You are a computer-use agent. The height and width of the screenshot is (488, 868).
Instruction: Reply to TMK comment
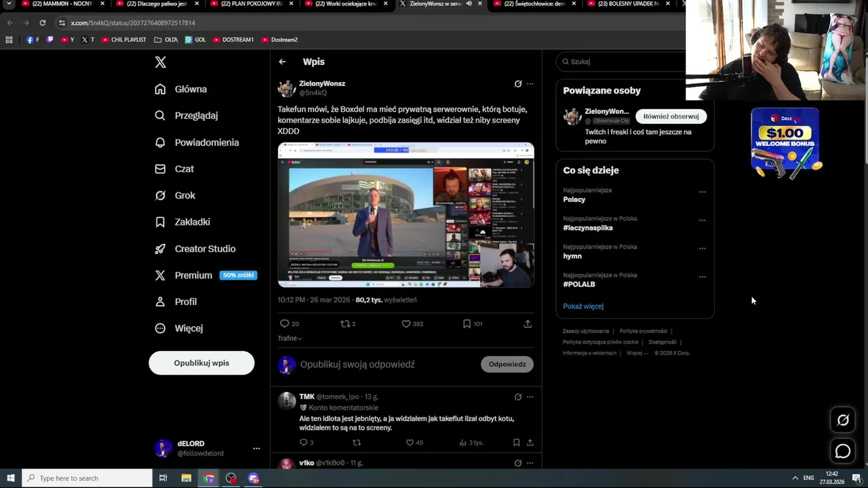pyautogui.click(x=306, y=443)
